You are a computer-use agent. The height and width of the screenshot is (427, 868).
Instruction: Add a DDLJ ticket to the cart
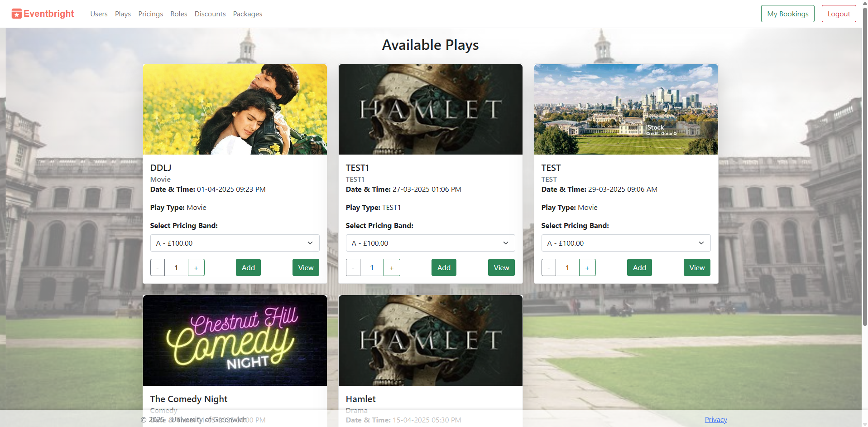click(x=248, y=267)
